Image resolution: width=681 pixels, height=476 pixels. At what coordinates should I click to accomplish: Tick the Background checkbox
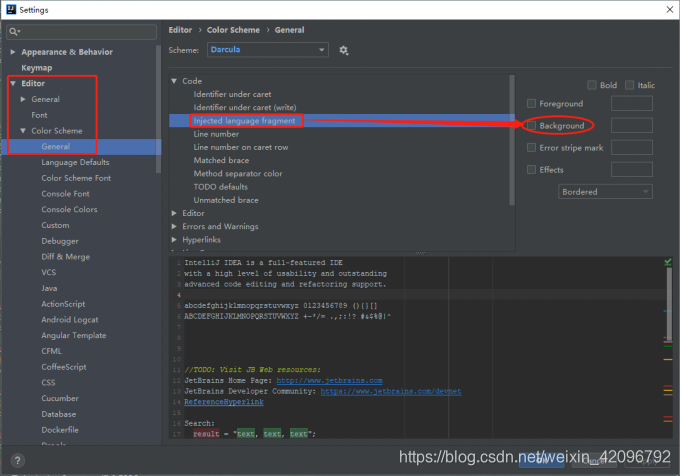(531, 126)
